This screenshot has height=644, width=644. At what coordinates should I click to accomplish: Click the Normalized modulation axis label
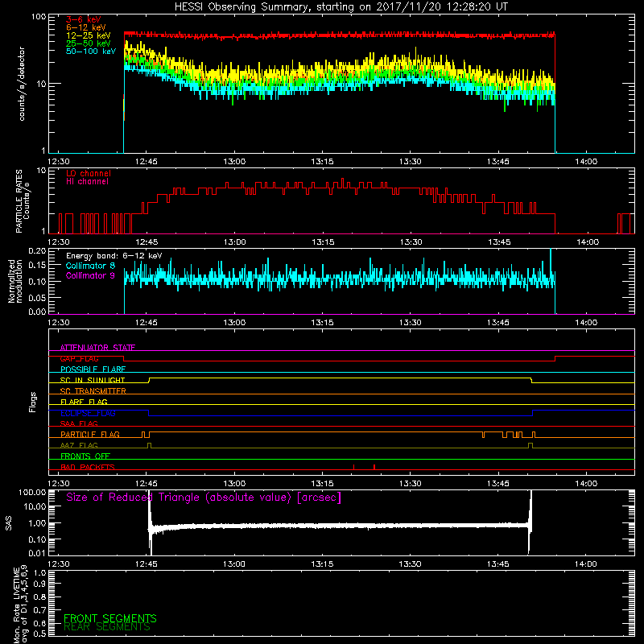[15, 281]
